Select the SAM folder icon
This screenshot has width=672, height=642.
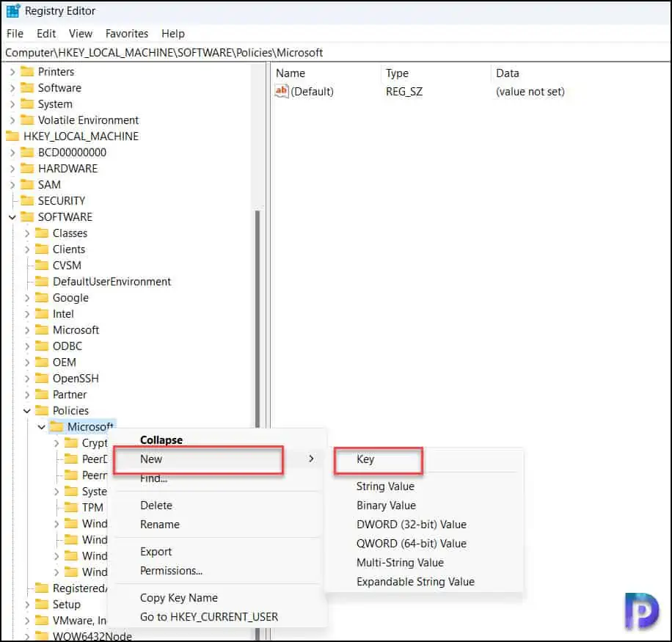[27, 184]
